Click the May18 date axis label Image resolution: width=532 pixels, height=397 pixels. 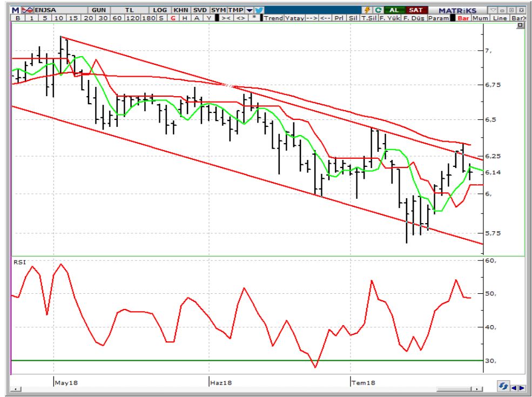(66, 383)
